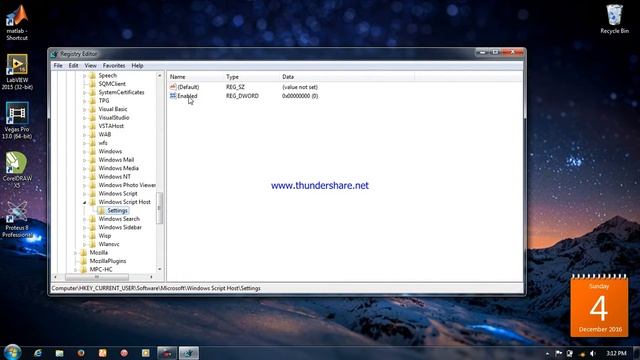
Task: Open the File menu
Action: [x=58, y=65]
